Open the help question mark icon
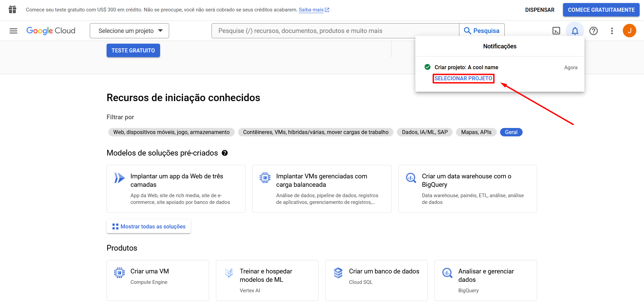Screen dimensions: 644x305 point(594,31)
